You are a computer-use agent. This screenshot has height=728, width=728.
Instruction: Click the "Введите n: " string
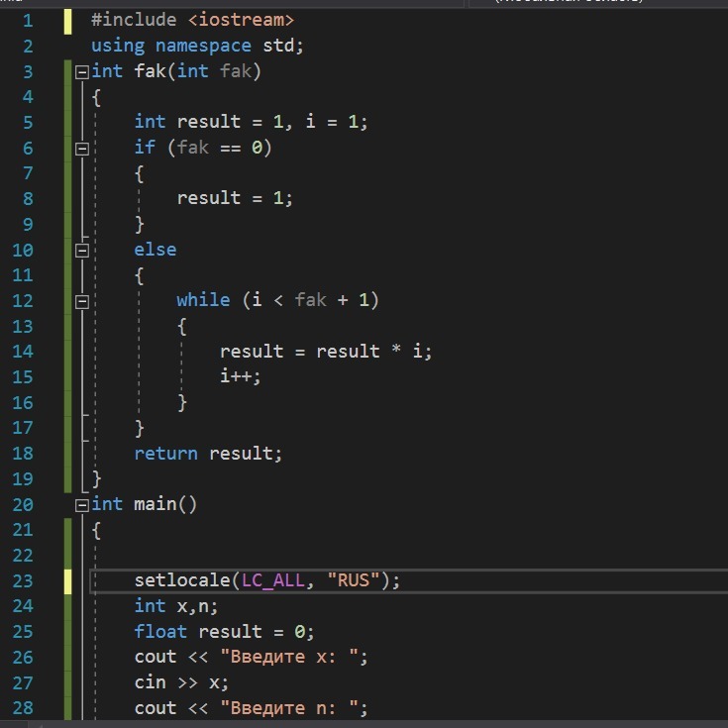288,708
